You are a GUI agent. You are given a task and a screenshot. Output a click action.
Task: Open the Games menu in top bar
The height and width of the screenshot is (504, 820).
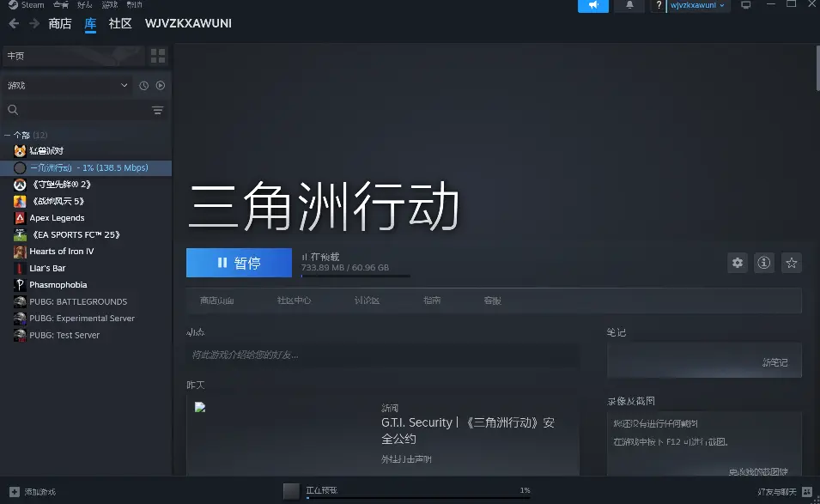click(x=110, y=4)
